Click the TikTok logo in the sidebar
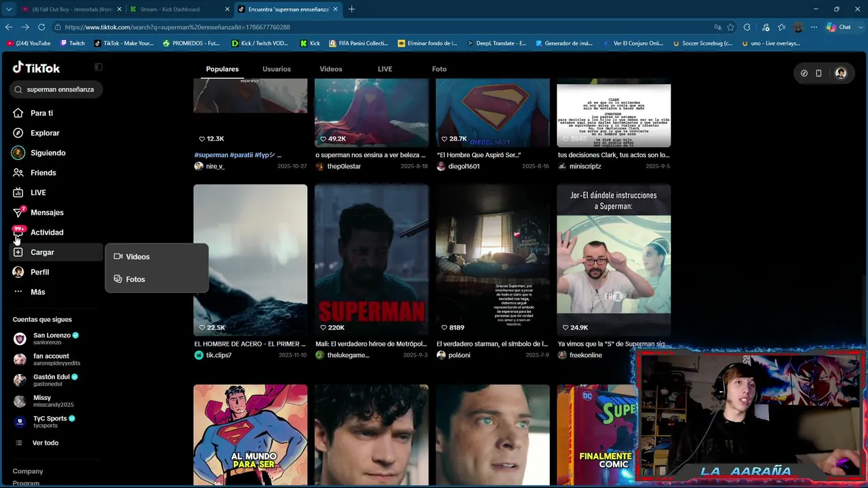The image size is (868, 488). (37, 68)
